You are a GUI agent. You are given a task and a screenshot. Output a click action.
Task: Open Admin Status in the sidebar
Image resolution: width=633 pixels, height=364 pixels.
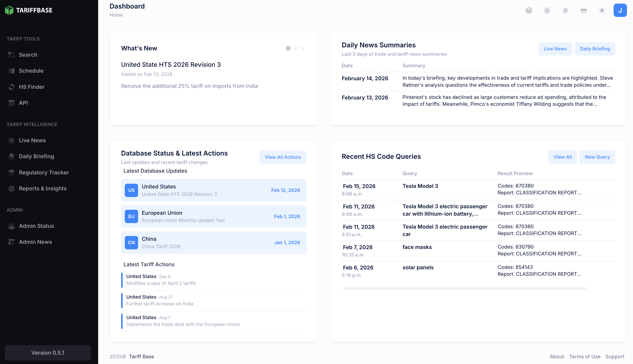tap(36, 226)
